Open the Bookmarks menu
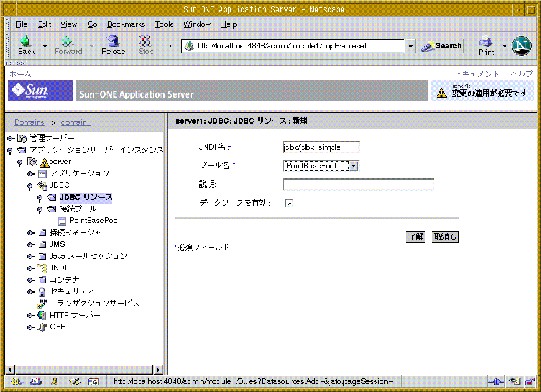This screenshot has width=541, height=392. (126, 24)
